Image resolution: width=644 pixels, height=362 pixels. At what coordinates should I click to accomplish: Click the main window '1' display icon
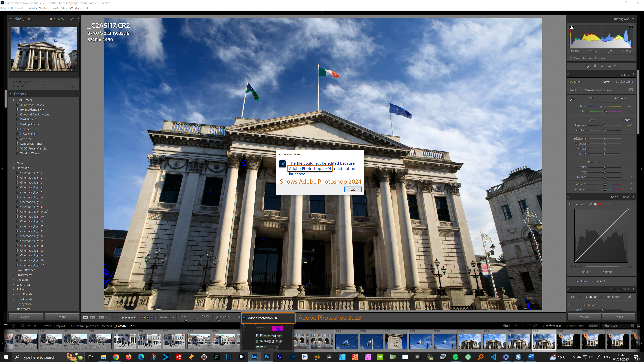[6, 326]
